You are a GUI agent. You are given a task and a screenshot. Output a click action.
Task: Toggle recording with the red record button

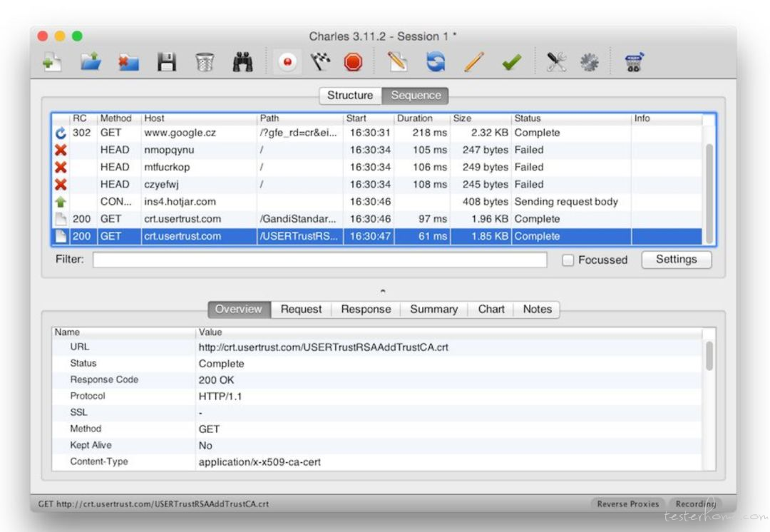287,62
